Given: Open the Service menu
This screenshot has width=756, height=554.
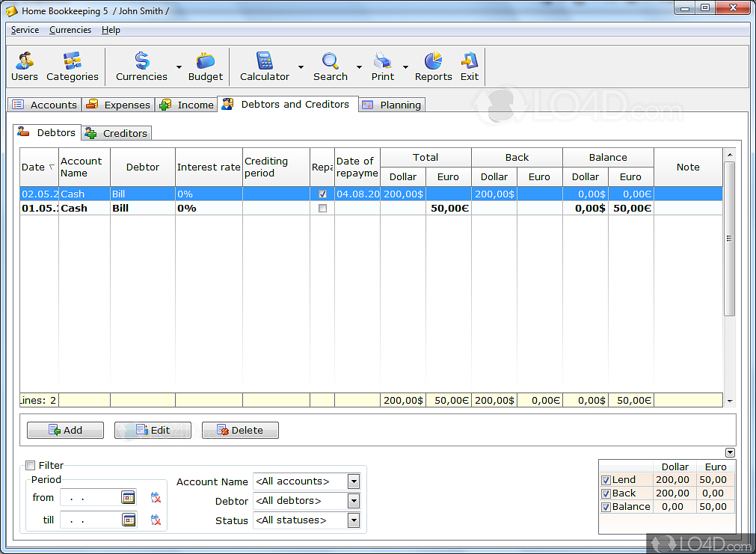Looking at the screenshot, I should click(x=25, y=30).
